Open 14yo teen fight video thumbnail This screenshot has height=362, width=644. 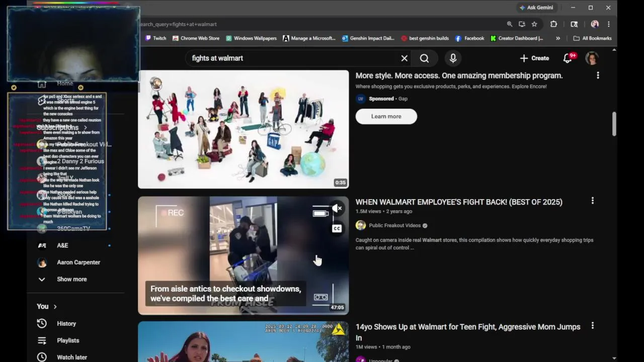tap(243, 342)
